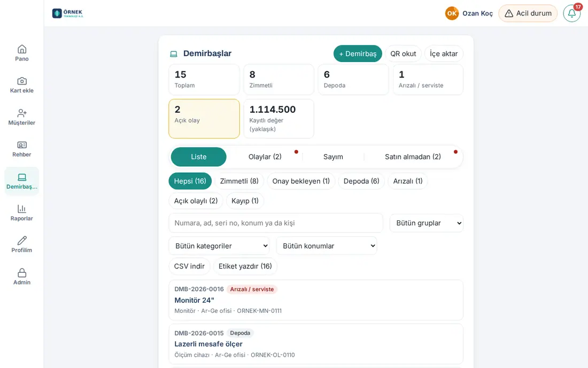588x368 pixels.
Task: Open Raporlar bar chart icon
Action: (x=22, y=209)
